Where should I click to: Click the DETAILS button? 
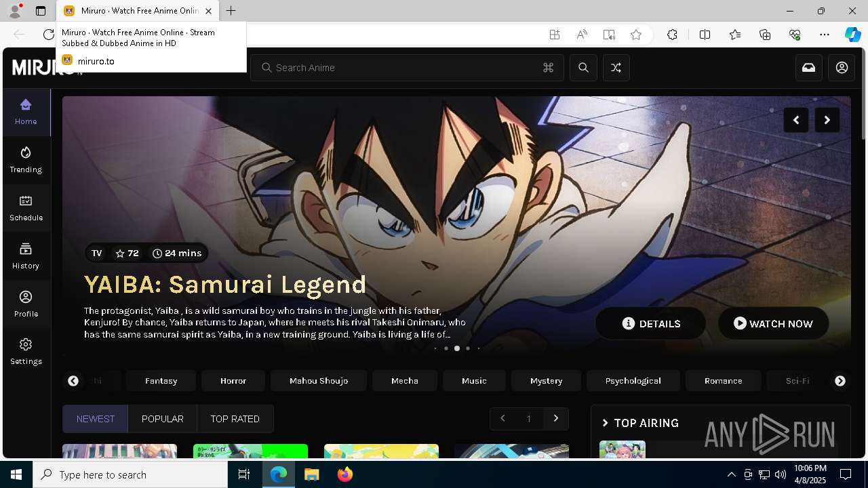coord(651,323)
